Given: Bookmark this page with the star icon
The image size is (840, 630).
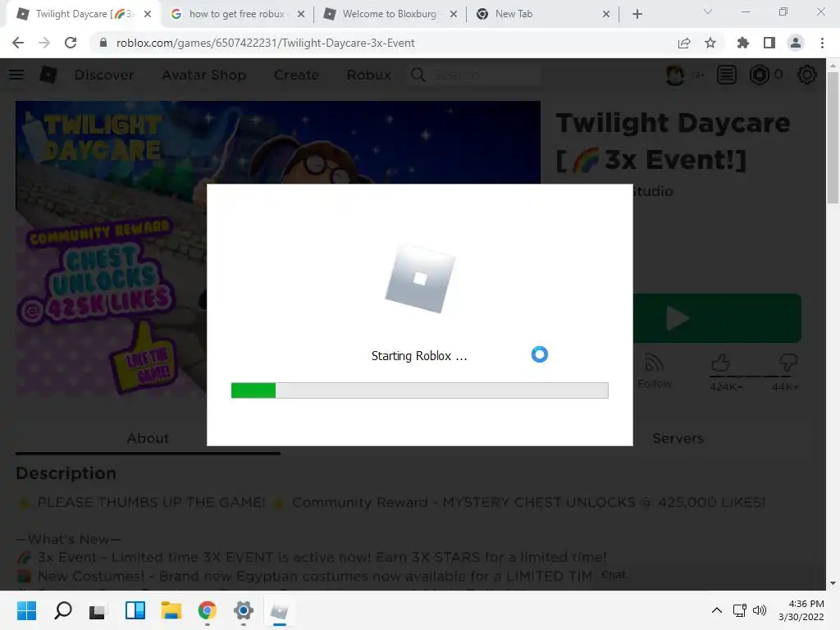Looking at the screenshot, I should click(x=710, y=43).
